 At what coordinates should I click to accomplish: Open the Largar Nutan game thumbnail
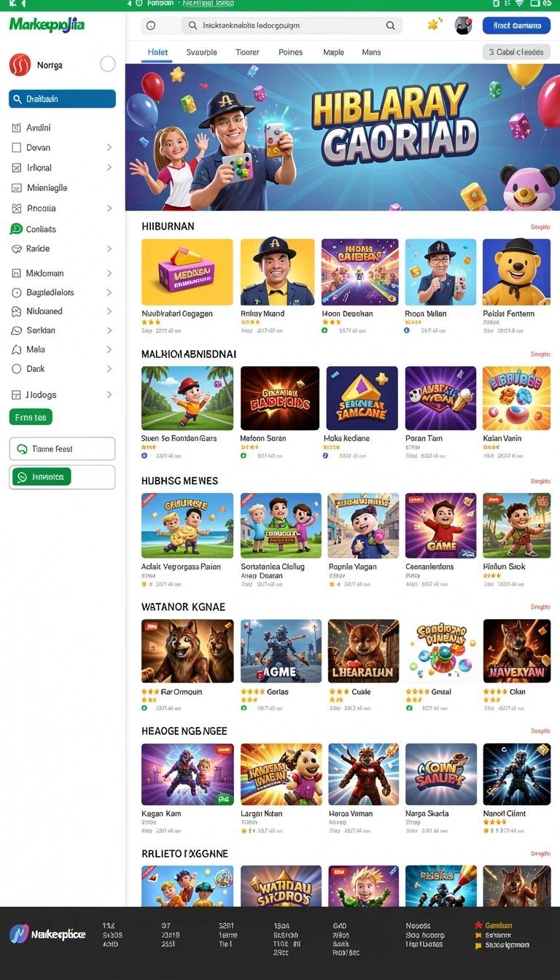click(281, 774)
